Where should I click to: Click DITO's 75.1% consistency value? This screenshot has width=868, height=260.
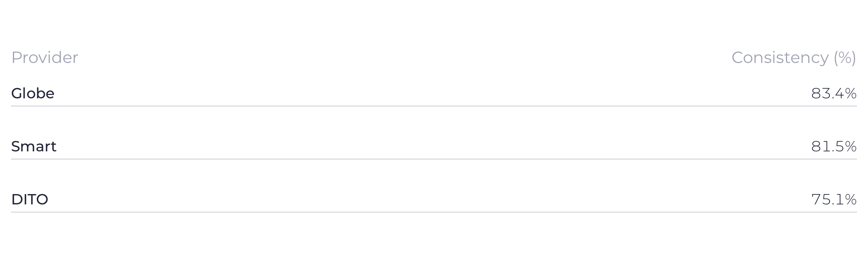[x=834, y=199]
